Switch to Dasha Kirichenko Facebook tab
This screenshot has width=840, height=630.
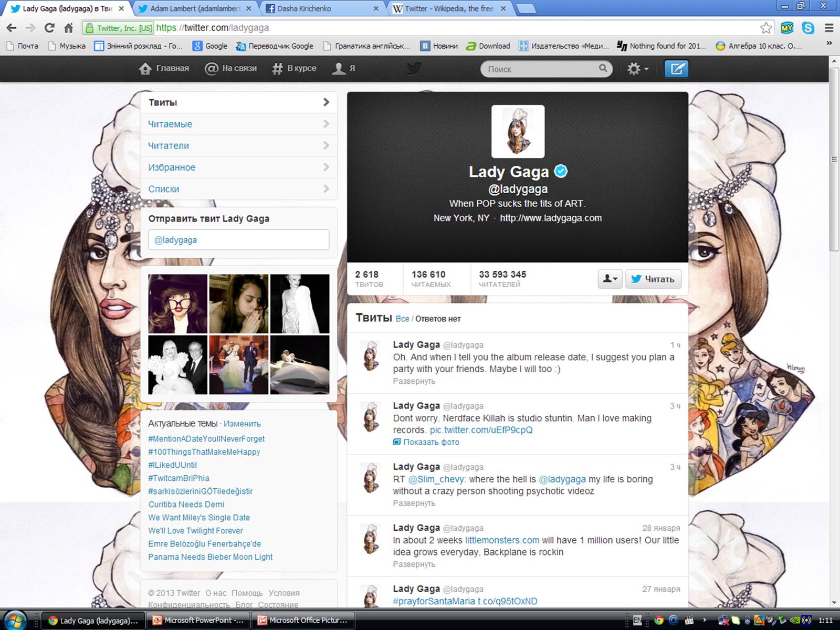(321, 8)
